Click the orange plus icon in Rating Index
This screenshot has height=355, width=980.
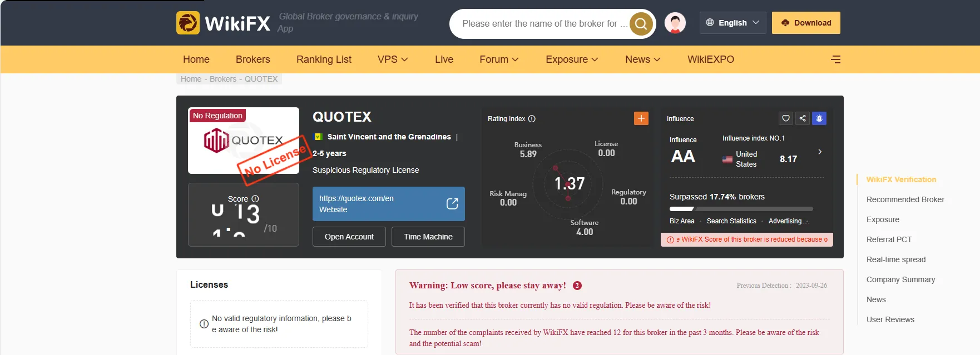pyautogui.click(x=641, y=118)
